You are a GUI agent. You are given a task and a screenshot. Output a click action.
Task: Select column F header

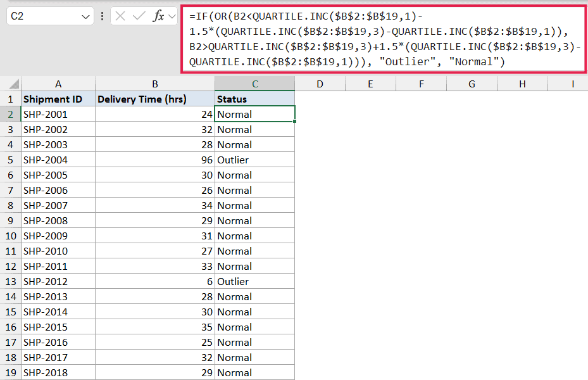(421, 84)
